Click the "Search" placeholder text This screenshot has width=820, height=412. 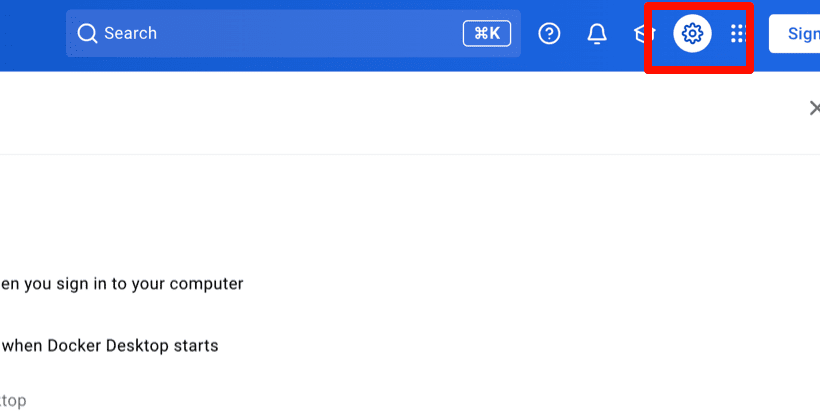click(130, 33)
